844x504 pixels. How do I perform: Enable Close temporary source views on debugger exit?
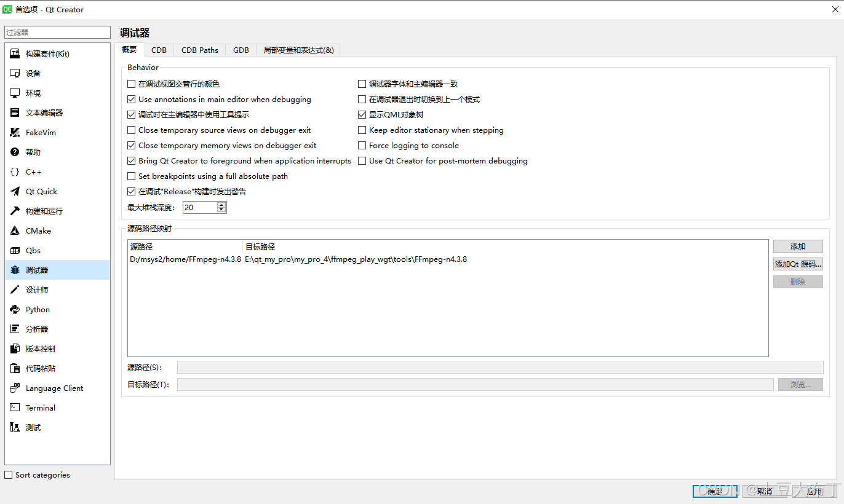(132, 130)
